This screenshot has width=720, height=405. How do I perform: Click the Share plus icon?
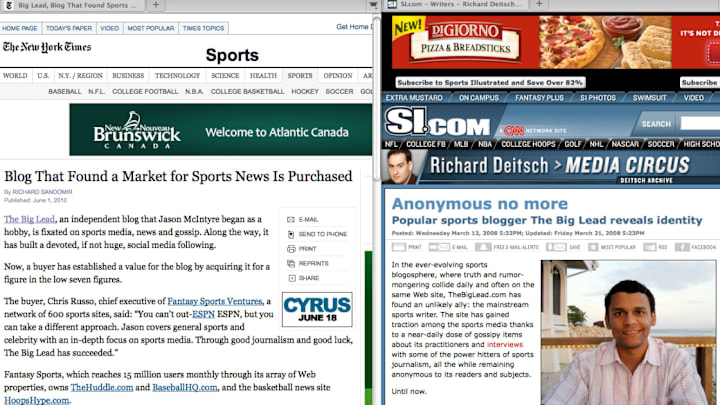(x=292, y=278)
